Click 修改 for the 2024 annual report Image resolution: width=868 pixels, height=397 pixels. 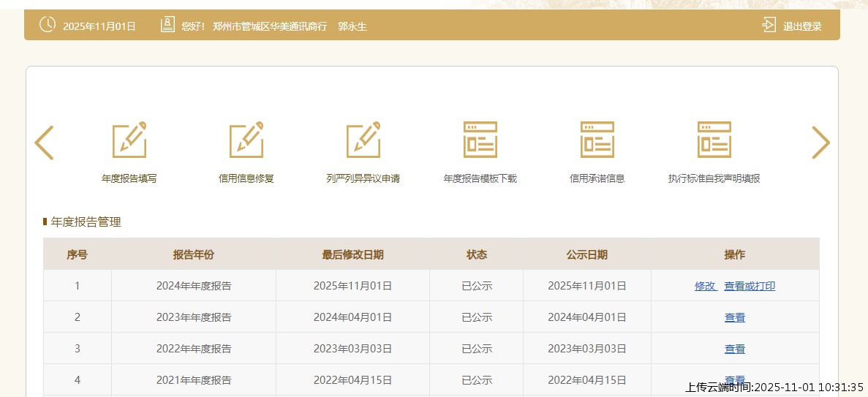point(705,286)
